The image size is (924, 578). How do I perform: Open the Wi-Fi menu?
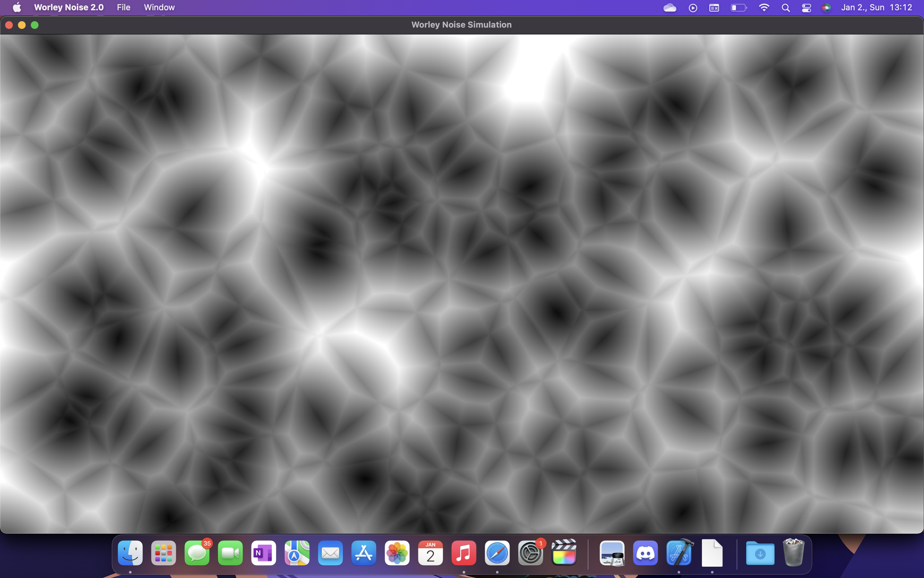[764, 8]
